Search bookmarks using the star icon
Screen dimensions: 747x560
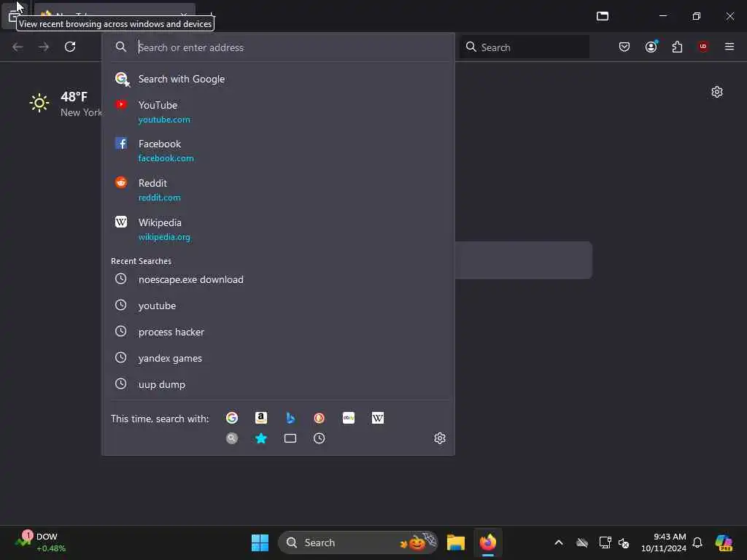pos(261,438)
